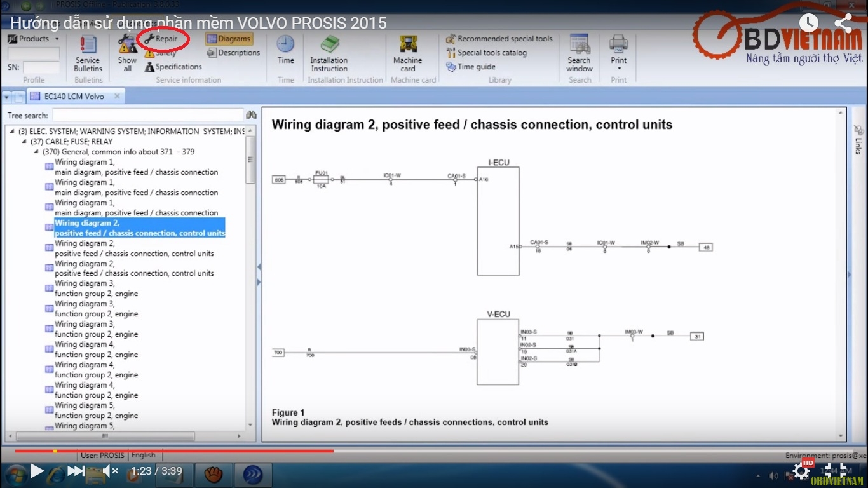Switch to EC140 LCM Volvo tab
The image size is (868, 488).
point(74,97)
